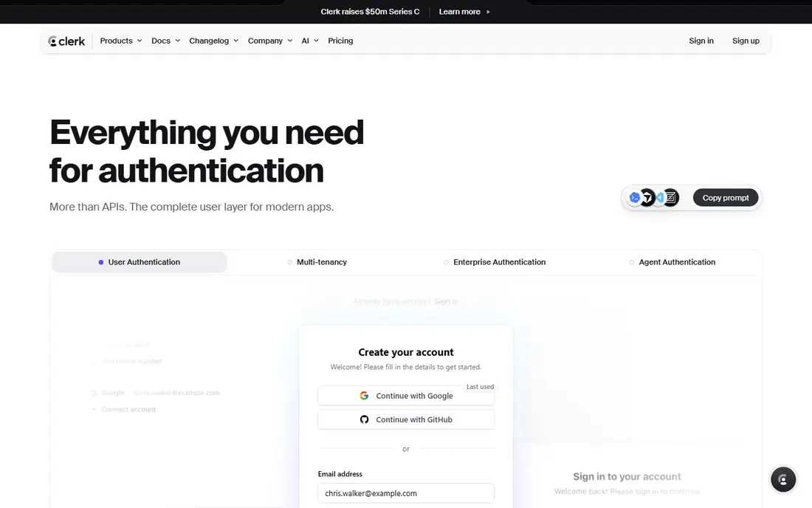
Task: Focus the Email address input field
Action: tap(406, 493)
